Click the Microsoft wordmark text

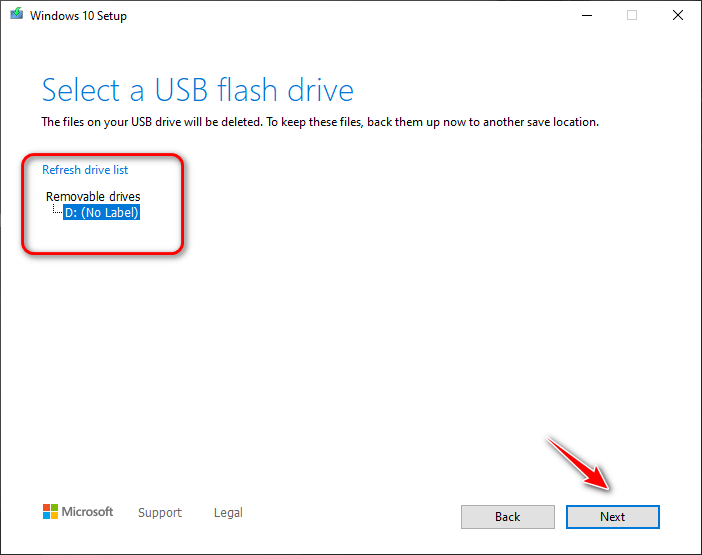[88, 512]
